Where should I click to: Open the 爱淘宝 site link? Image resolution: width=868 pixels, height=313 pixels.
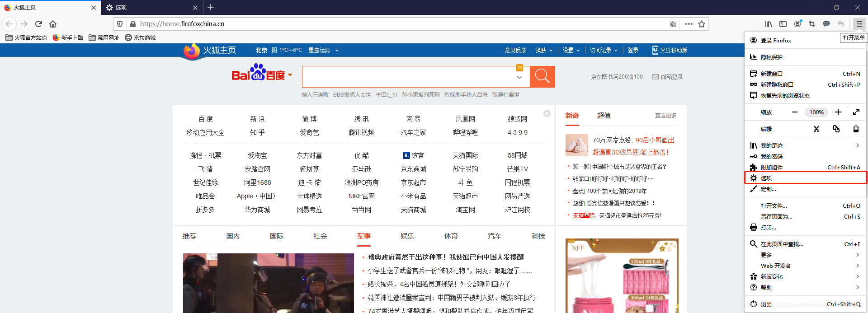click(x=257, y=155)
